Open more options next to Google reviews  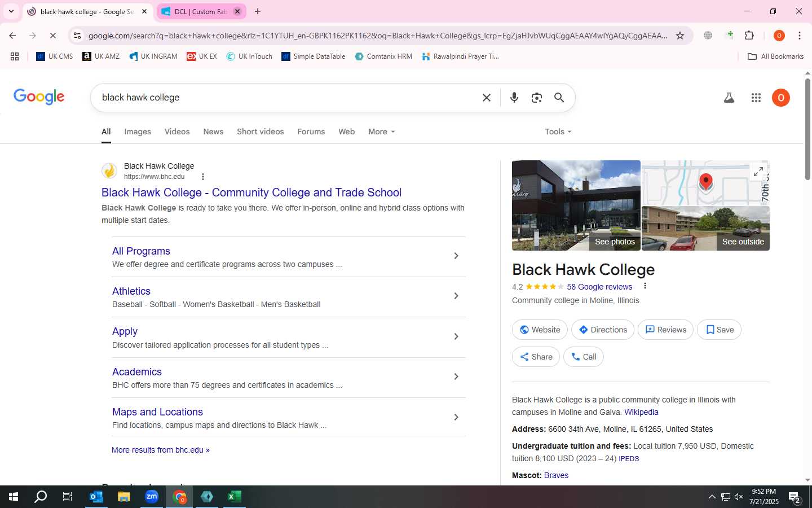(x=645, y=286)
